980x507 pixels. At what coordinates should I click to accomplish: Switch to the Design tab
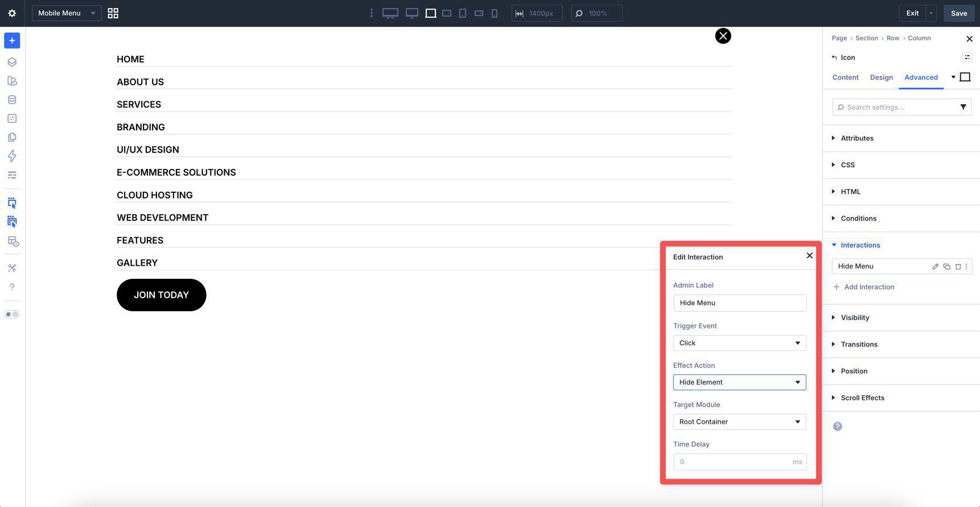coord(881,77)
